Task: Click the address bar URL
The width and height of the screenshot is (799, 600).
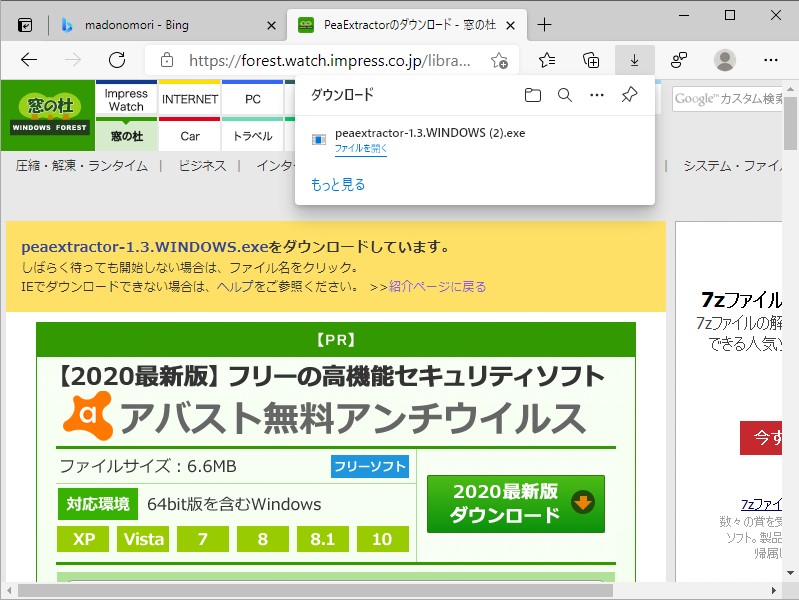Action: click(329, 61)
